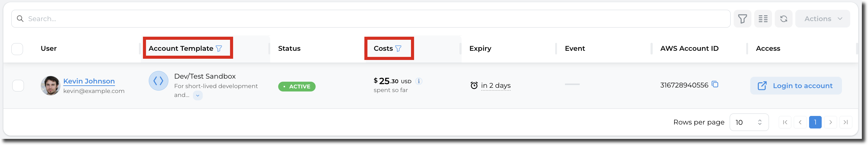Viewport: 868px width, 145px height.
Task: Click Kevin Johnson's avatar photo
Action: 50,85
